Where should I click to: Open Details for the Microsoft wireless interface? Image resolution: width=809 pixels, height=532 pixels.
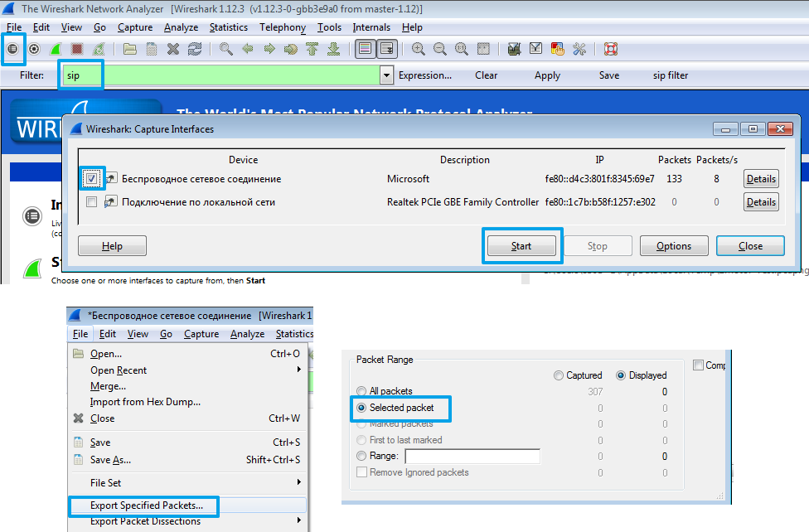761,179
